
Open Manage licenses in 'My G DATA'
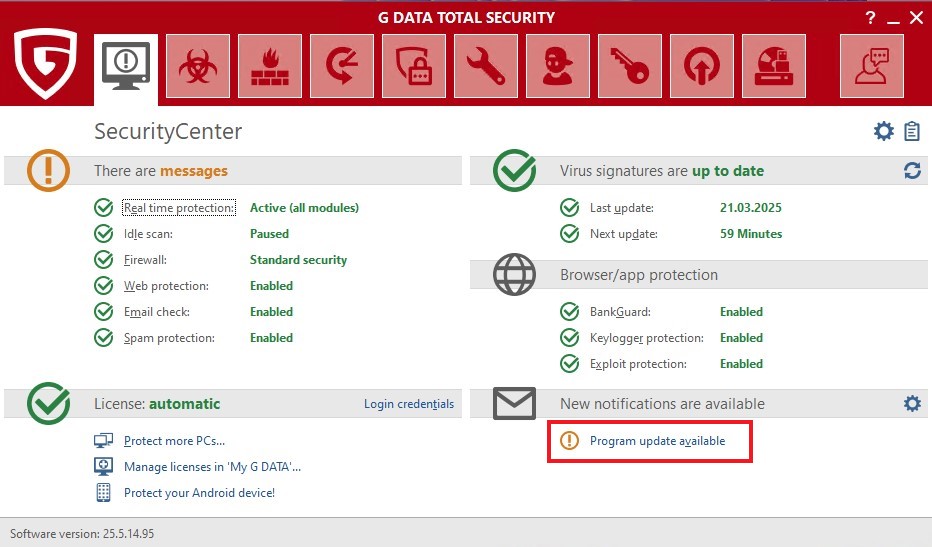pos(212,467)
